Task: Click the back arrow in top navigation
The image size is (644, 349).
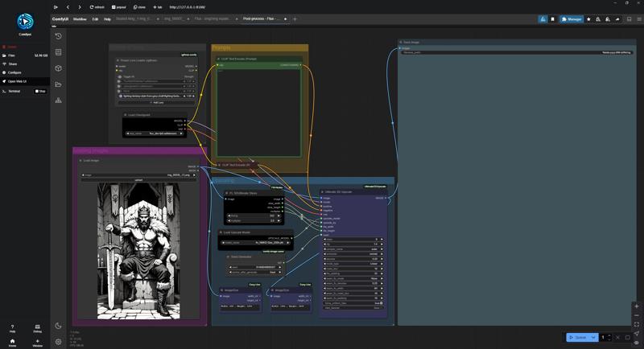Action: [68, 7]
